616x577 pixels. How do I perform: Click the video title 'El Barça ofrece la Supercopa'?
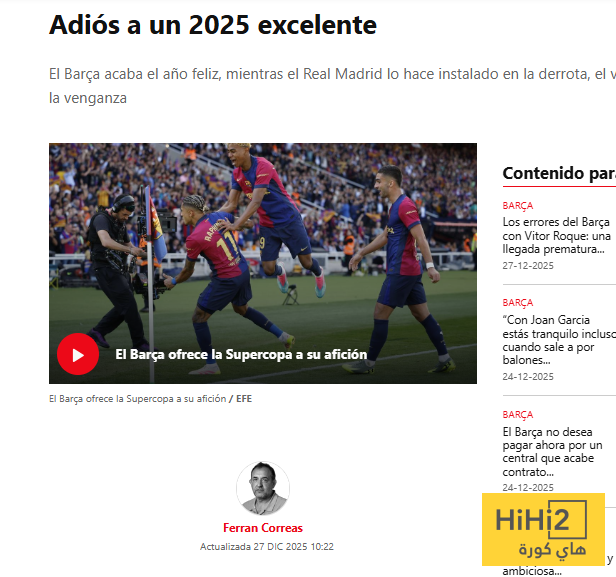241,354
